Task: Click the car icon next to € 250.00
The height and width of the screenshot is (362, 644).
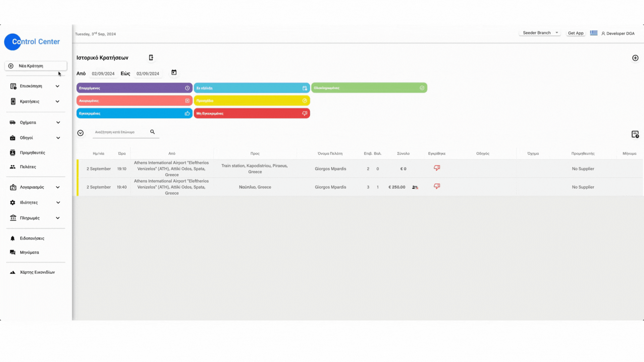Action: point(415,187)
